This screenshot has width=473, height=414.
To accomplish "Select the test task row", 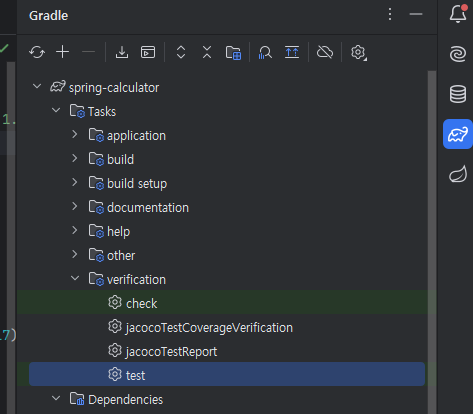I will [227, 374].
